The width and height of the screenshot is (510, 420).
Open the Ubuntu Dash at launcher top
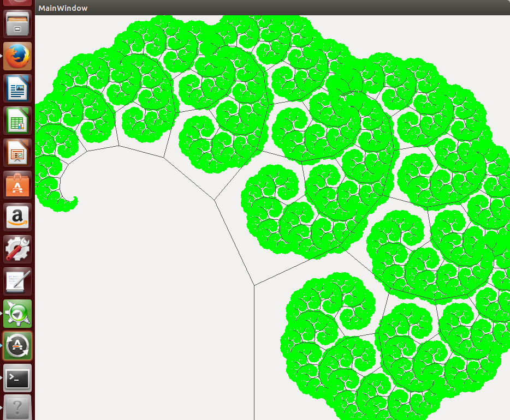17,3
